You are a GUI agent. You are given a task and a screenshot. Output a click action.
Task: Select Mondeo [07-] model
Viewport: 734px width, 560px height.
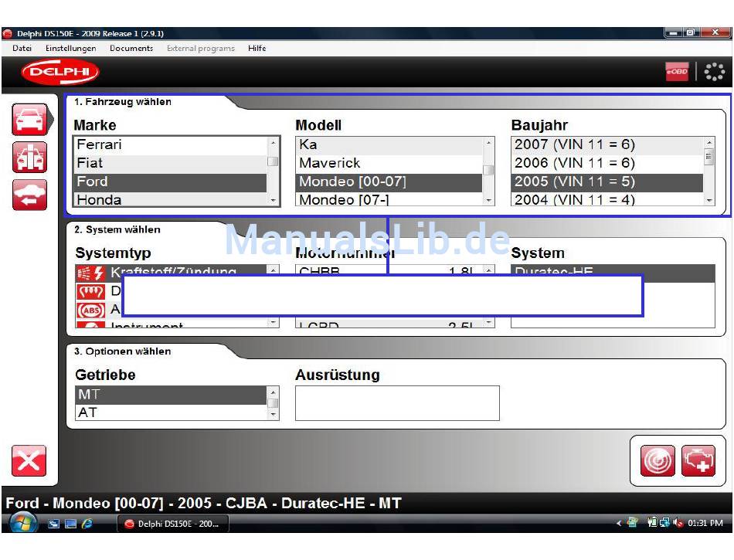(x=389, y=199)
